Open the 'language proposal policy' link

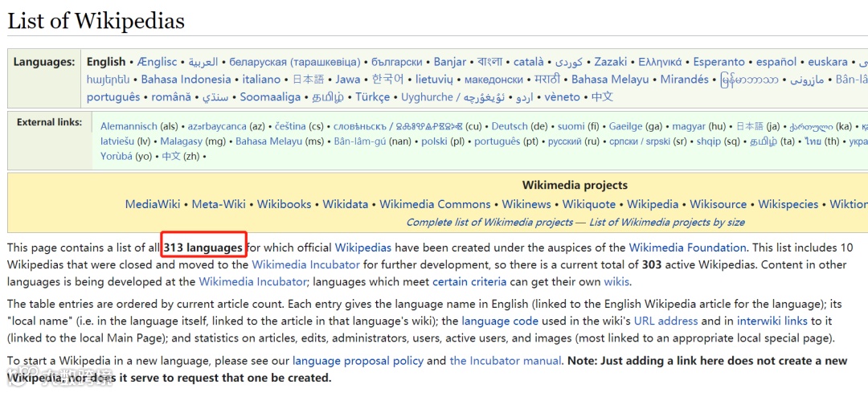point(358,361)
